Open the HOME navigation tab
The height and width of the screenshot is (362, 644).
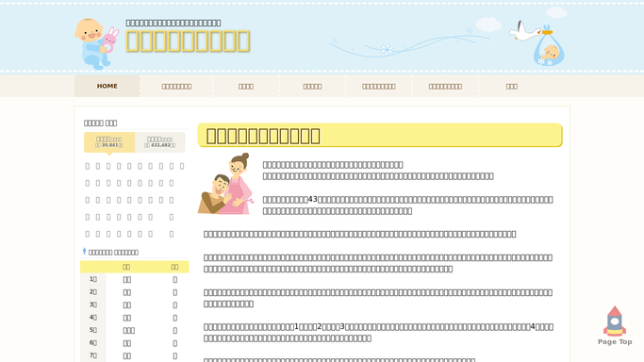pyautogui.click(x=107, y=86)
